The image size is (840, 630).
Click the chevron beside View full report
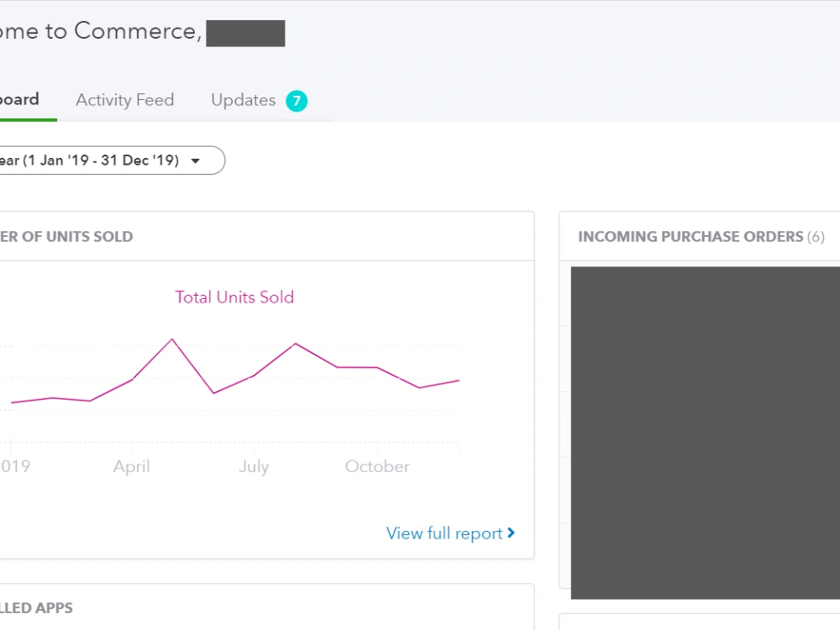[511, 533]
